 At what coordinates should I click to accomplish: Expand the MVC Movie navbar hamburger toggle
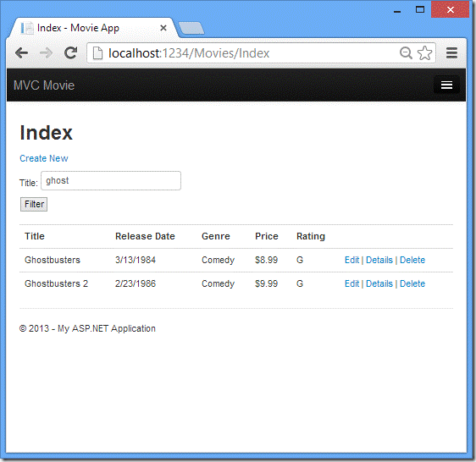[x=446, y=85]
